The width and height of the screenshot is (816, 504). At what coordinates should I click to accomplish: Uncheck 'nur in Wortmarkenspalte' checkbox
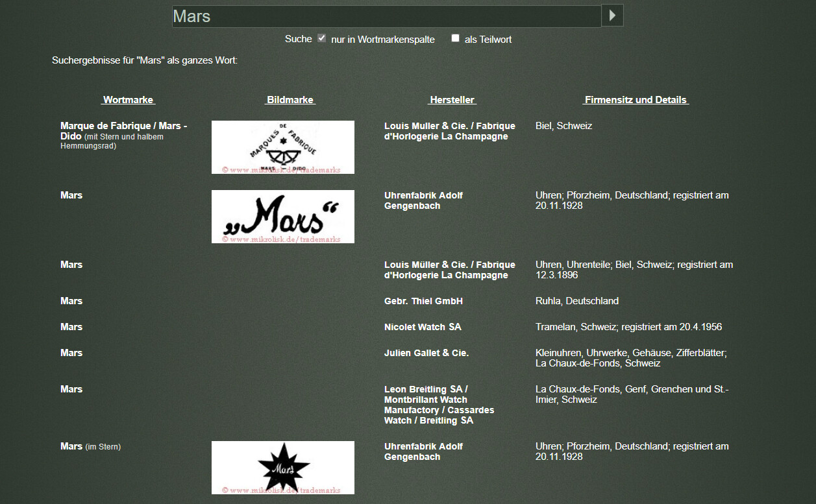[x=321, y=38]
